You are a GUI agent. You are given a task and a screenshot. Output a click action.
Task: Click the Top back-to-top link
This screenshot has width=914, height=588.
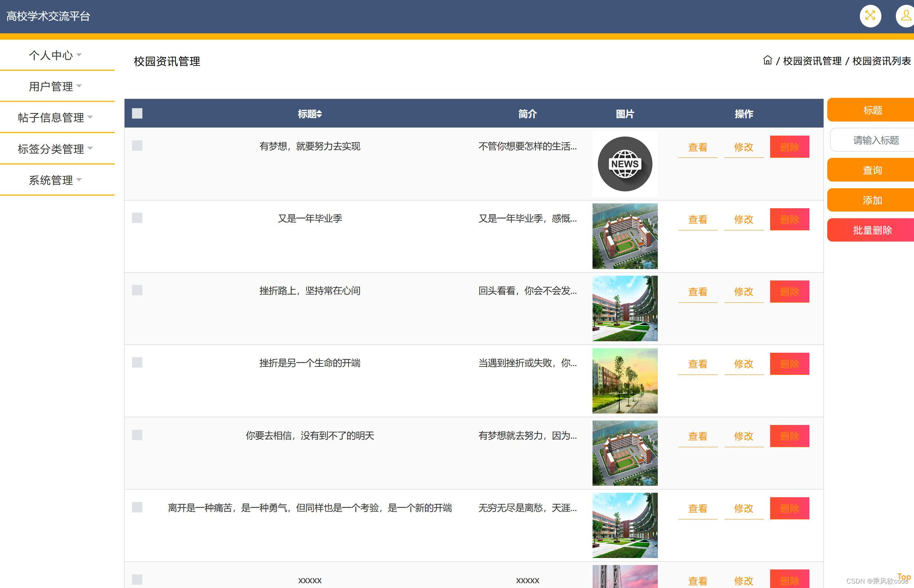[904, 577]
